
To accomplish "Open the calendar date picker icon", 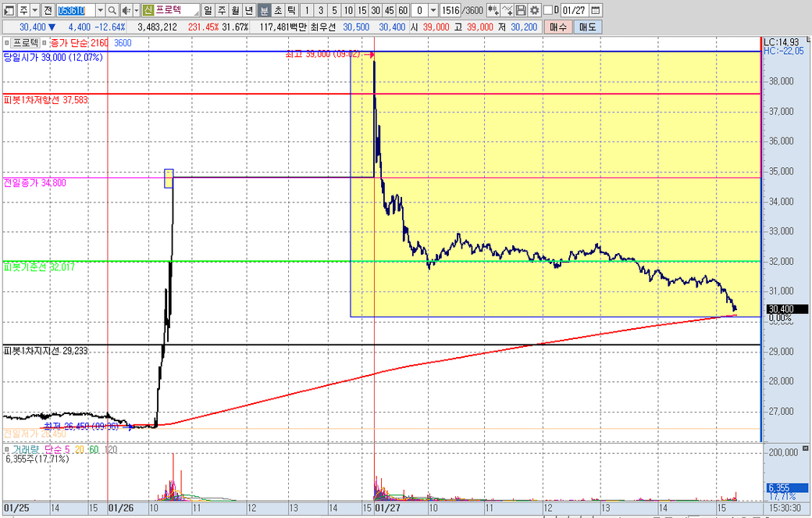I will (597, 10).
